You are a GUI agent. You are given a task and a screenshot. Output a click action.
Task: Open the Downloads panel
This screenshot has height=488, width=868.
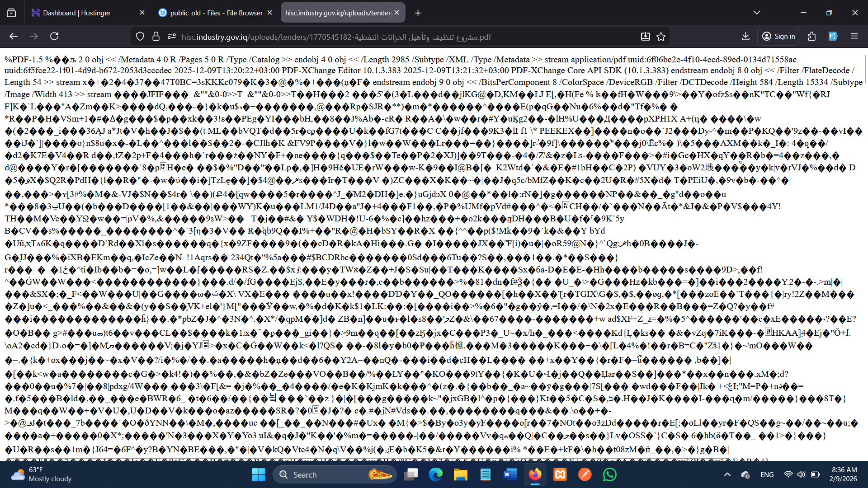pos(745,36)
